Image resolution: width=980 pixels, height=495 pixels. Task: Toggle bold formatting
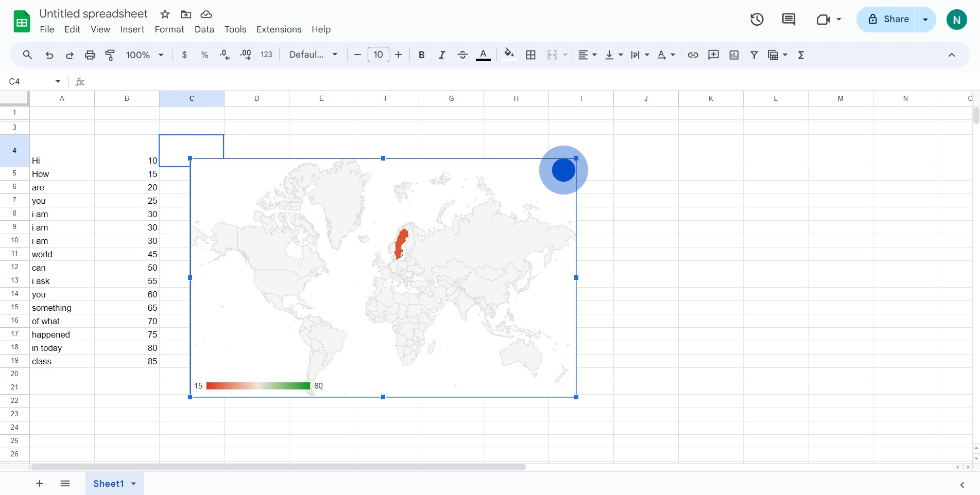(421, 55)
